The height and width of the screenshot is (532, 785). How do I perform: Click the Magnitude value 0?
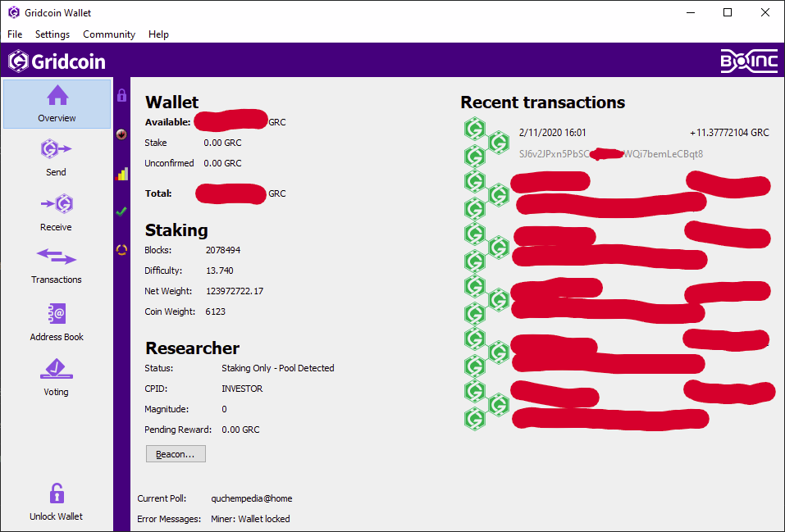click(224, 409)
